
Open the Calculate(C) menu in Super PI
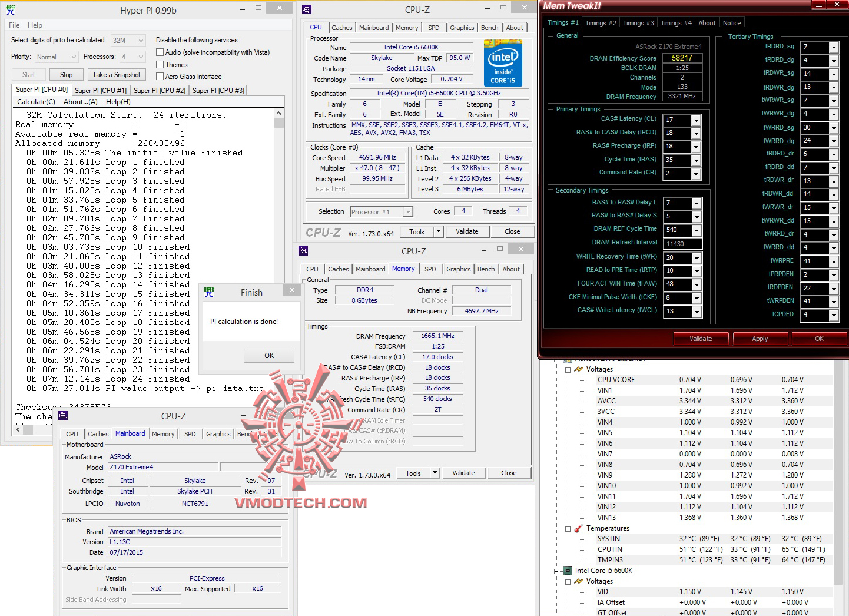(x=36, y=102)
